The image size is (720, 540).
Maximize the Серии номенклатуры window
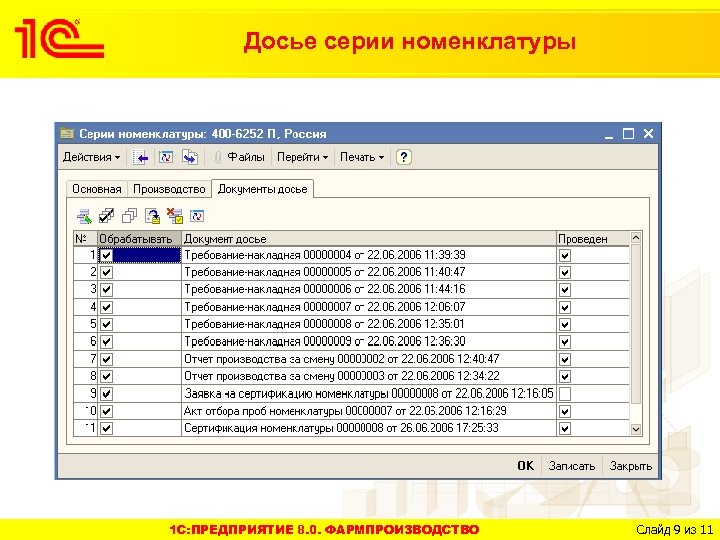click(628, 134)
